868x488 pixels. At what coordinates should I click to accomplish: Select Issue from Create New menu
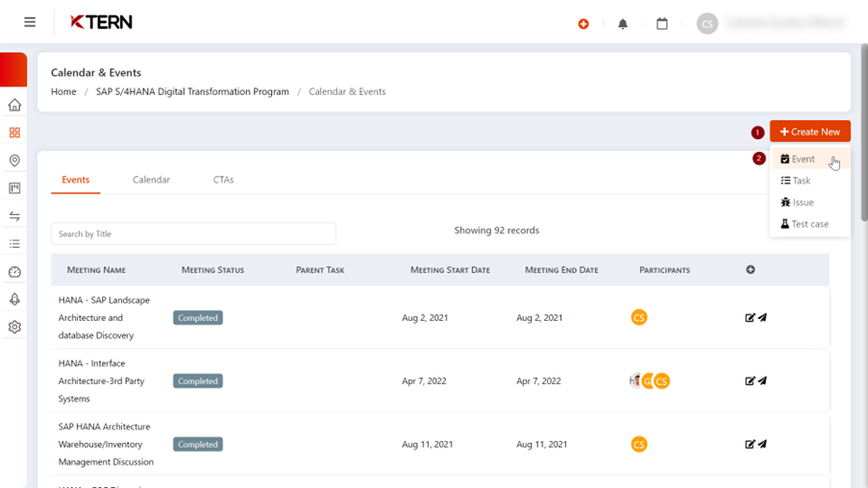[810, 203]
